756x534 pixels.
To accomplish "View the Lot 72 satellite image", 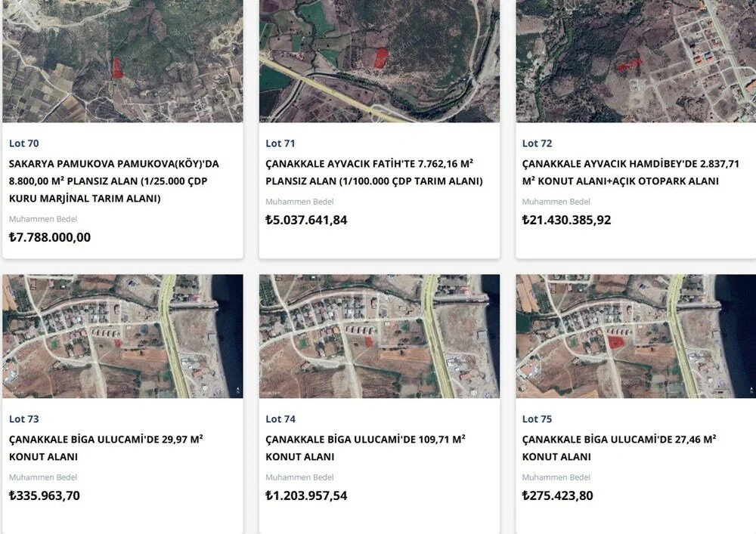I will coord(636,60).
